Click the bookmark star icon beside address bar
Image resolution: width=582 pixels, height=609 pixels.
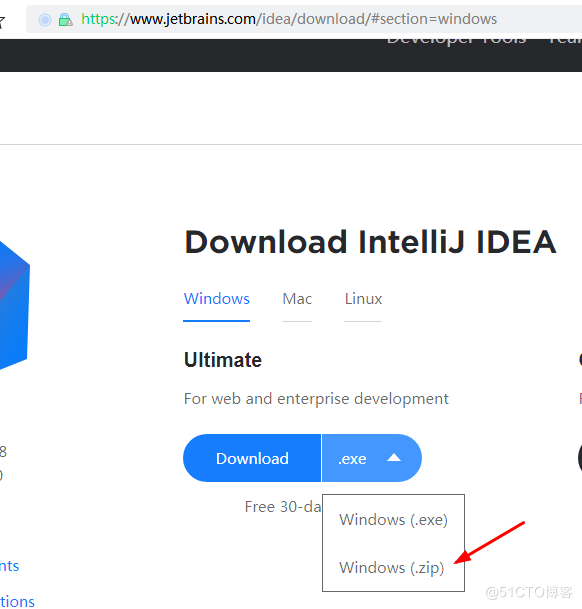[x=2, y=20]
